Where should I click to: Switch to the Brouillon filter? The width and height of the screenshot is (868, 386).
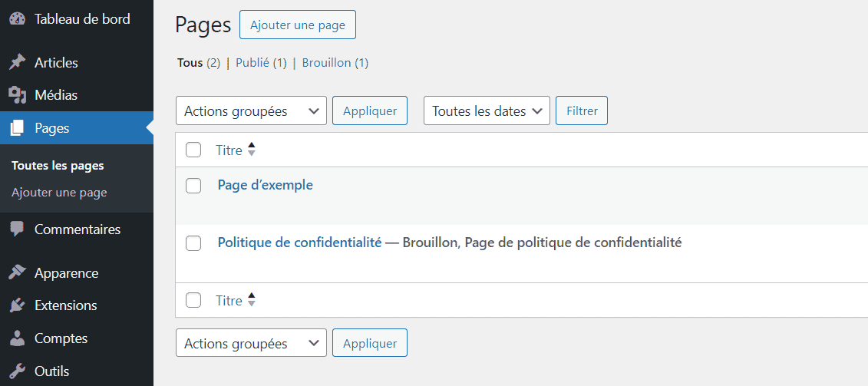pyautogui.click(x=327, y=63)
